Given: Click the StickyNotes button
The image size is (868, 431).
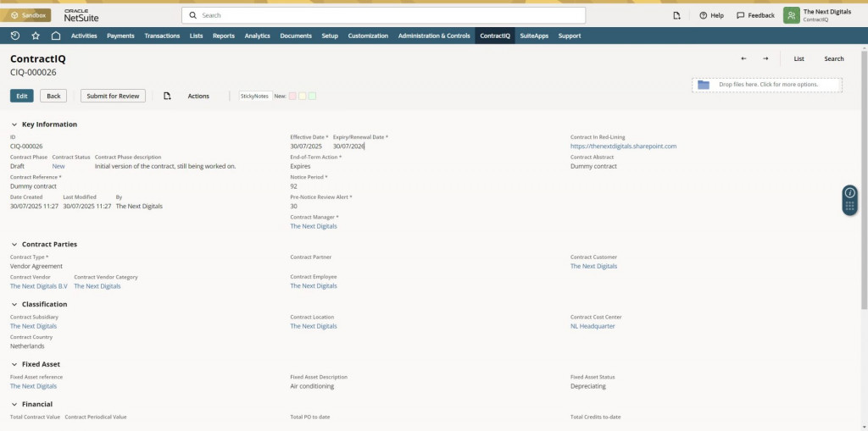Looking at the screenshot, I should coord(254,97).
